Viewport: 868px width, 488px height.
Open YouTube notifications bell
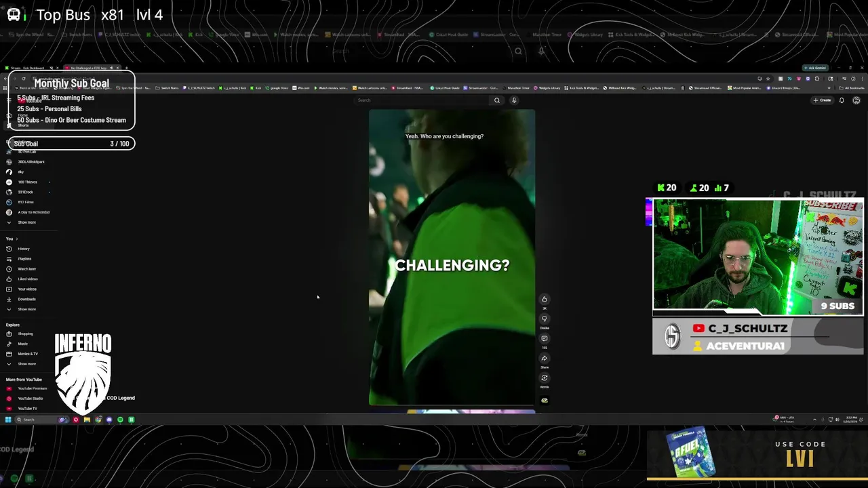pyautogui.click(x=842, y=100)
